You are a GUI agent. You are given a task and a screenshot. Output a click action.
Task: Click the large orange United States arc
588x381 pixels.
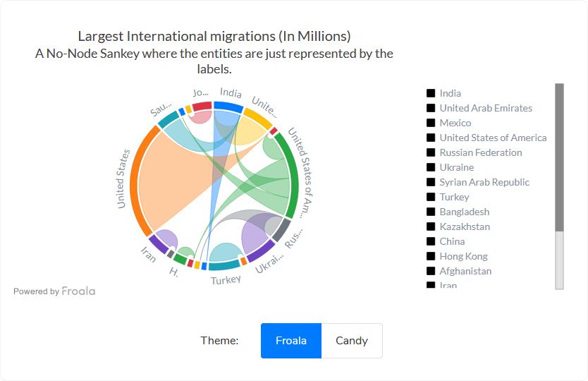coord(142,176)
